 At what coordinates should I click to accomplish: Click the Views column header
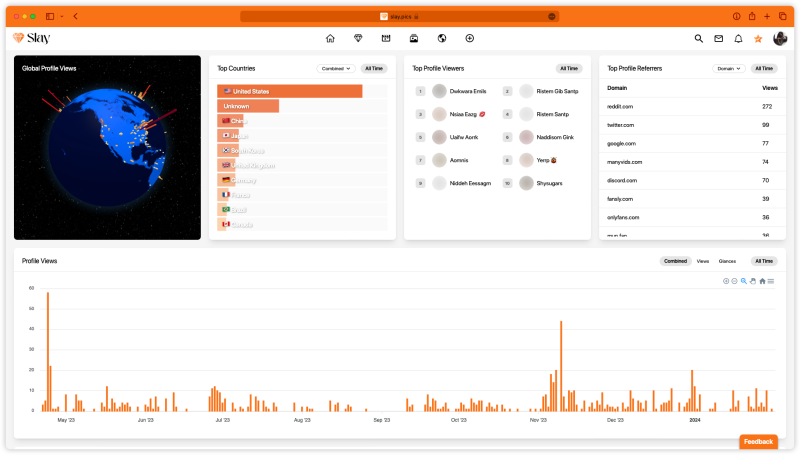769,88
